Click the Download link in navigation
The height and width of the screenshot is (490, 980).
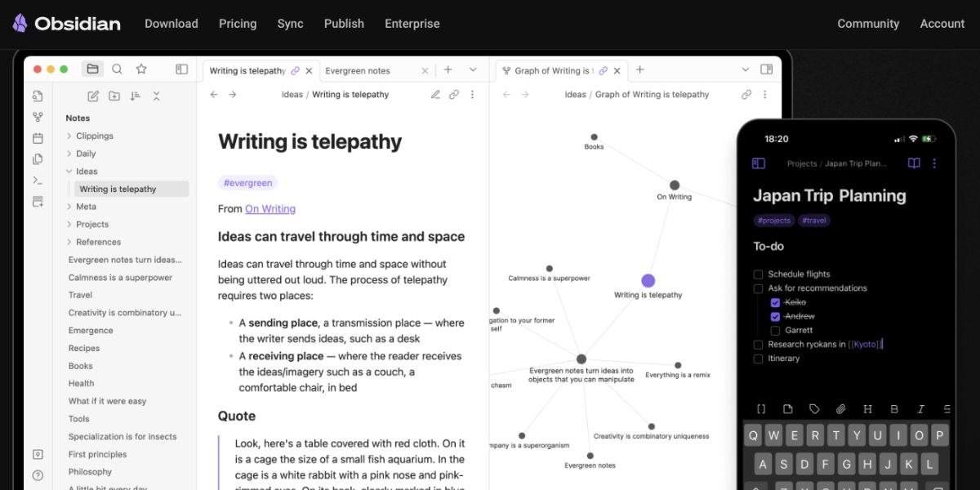[171, 24]
